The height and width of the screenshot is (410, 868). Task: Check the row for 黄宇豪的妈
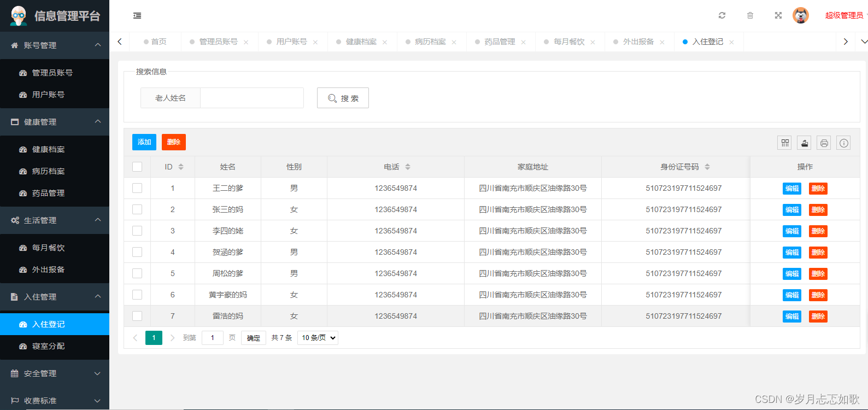pyautogui.click(x=137, y=295)
